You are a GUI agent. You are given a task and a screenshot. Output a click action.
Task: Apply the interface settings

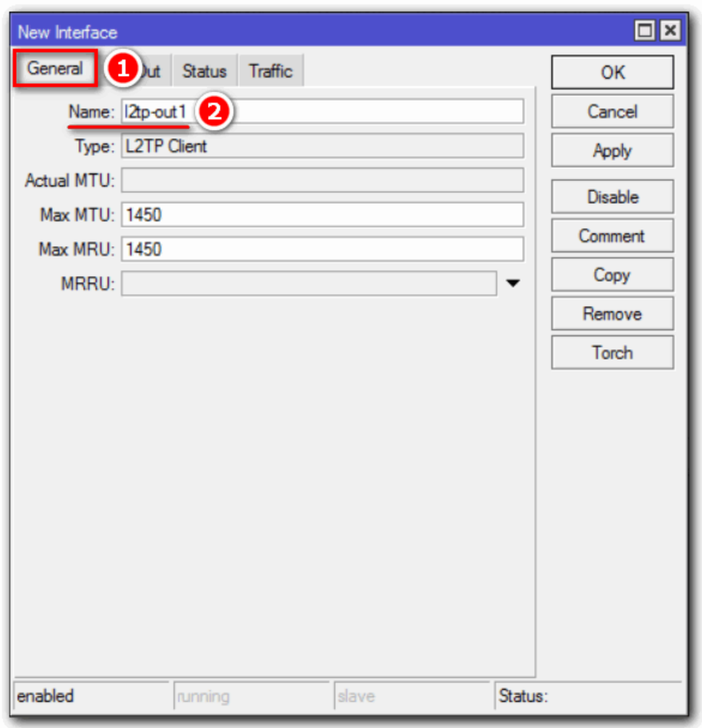click(x=612, y=150)
